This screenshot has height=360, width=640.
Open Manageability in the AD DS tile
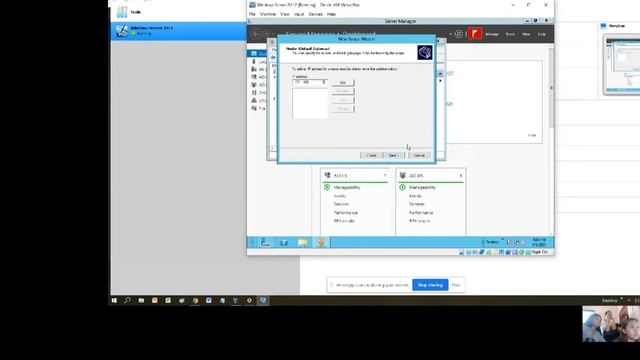(422, 187)
